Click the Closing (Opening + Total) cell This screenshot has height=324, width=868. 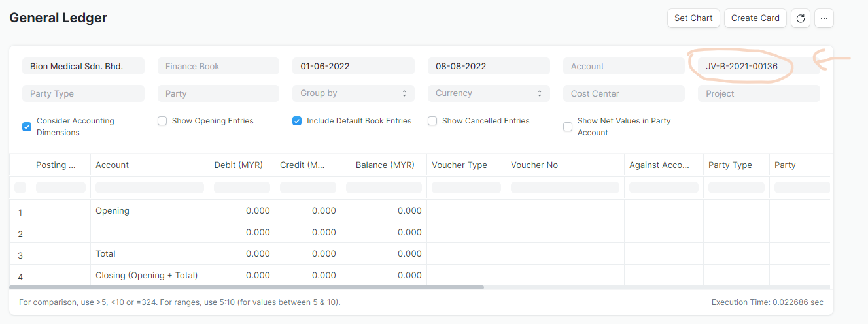pyautogui.click(x=150, y=275)
